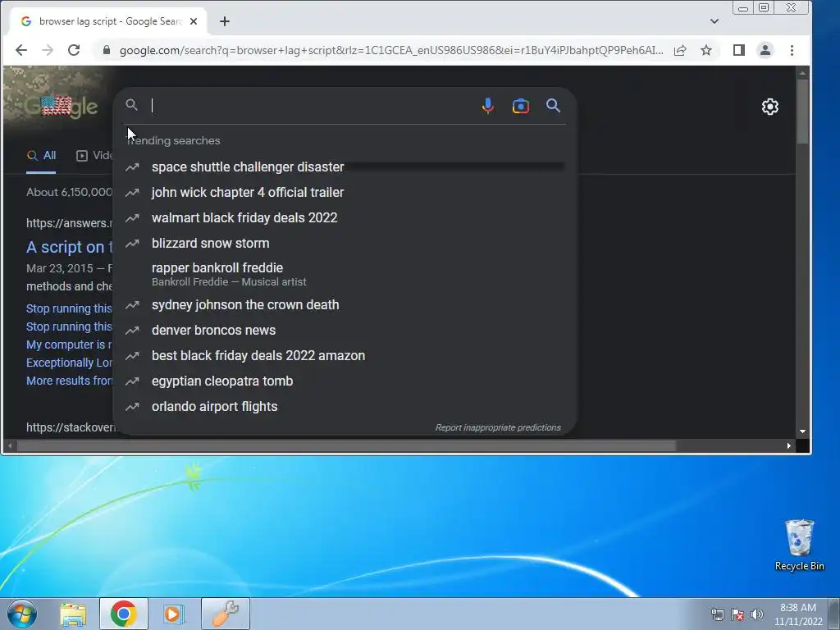The height and width of the screenshot is (630, 840).
Task: Switch to the All results tab
Action: (x=41, y=155)
